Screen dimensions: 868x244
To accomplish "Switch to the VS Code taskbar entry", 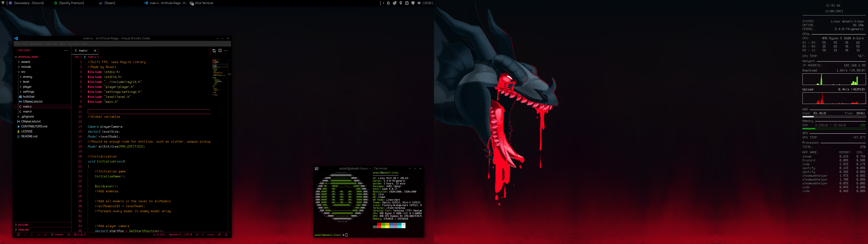I will coord(165,3).
